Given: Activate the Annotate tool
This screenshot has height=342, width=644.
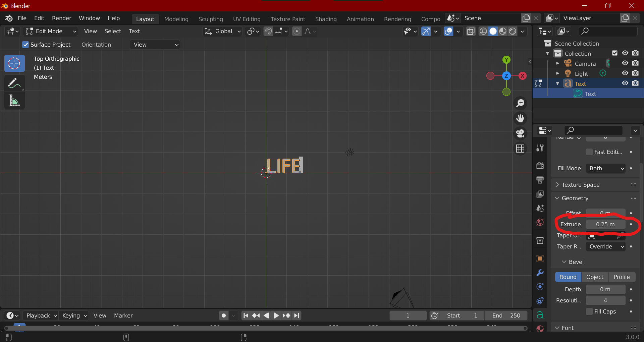Looking at the screenshot, I should [14, 83].
